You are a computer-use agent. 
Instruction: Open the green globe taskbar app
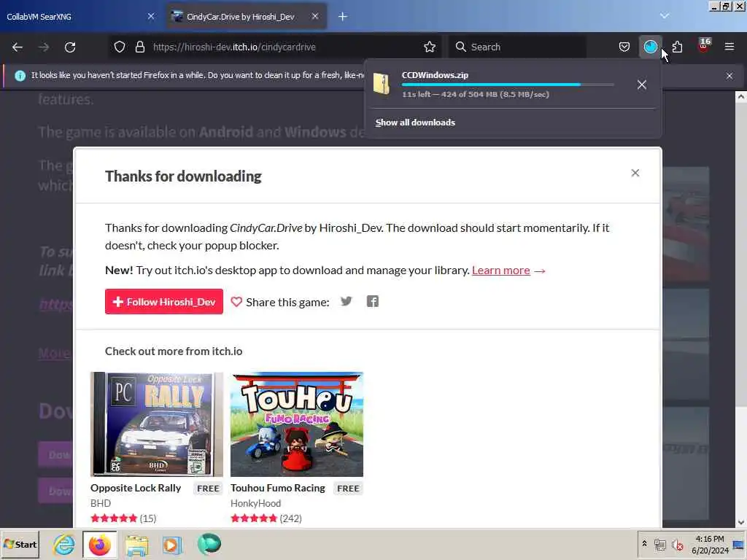(209, 544)
